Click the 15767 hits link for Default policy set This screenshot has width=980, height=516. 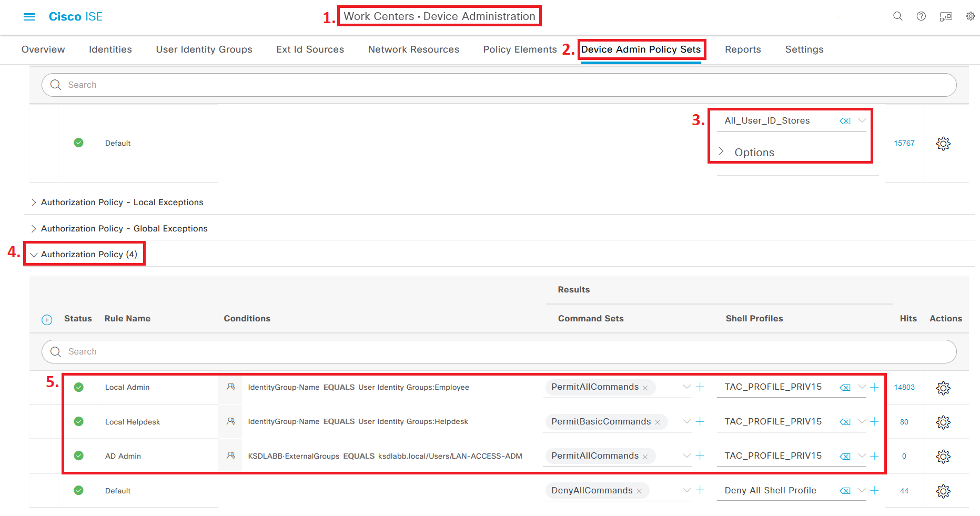(x=904, y=143)
